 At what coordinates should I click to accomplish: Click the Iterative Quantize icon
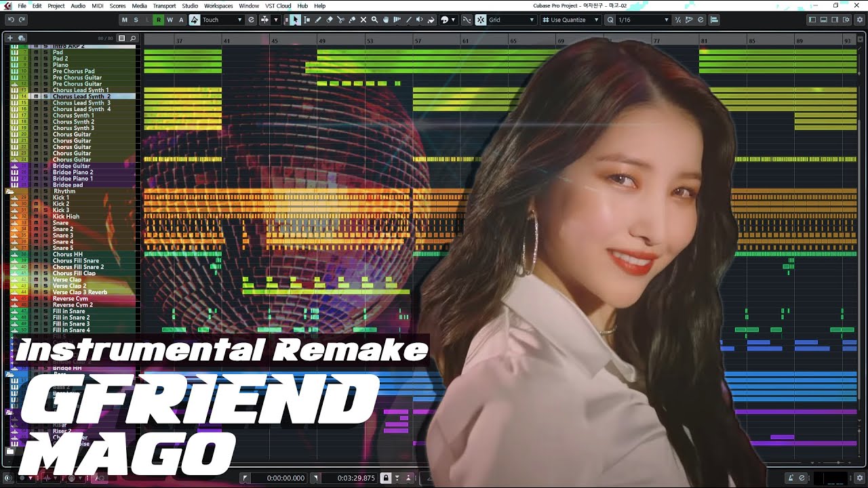(677, 20)
